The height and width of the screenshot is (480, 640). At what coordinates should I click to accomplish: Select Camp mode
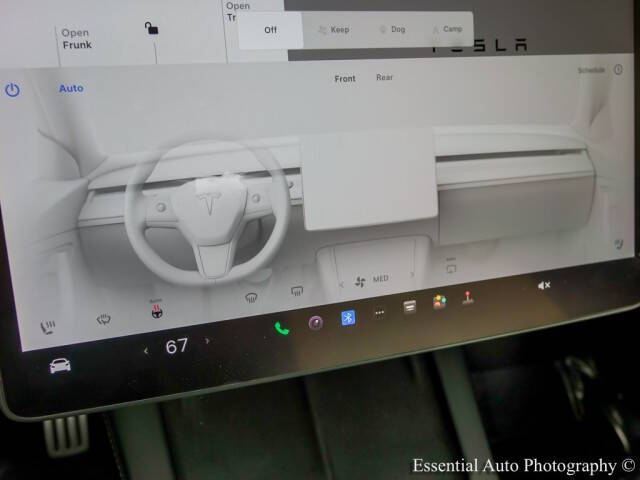[x=447, y=29]
